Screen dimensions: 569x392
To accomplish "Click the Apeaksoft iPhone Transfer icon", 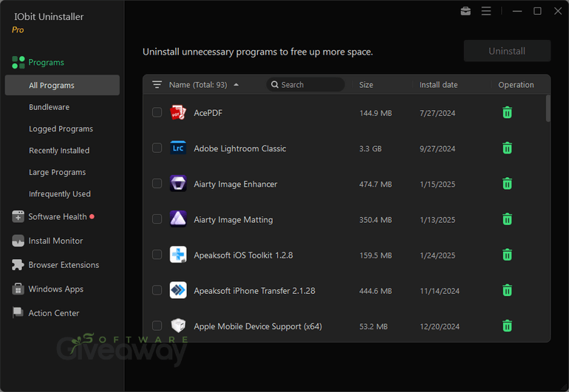I will tap(178, 290).
